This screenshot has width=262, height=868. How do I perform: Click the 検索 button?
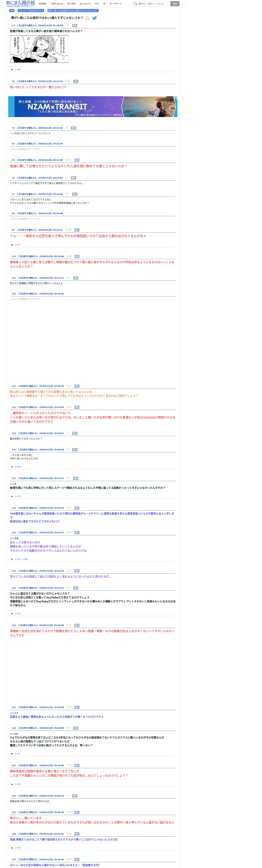pos(175,4)
